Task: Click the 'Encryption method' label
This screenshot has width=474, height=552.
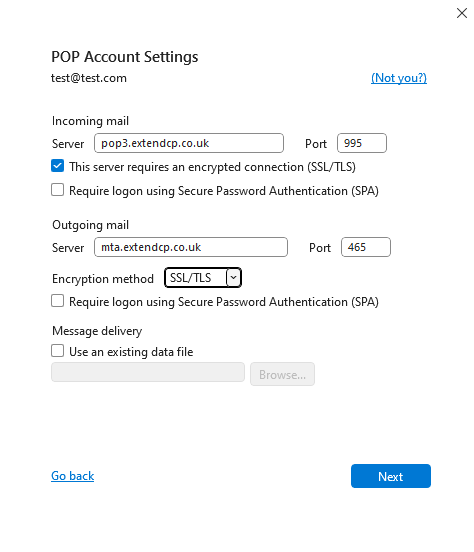Action: [103, 279]
